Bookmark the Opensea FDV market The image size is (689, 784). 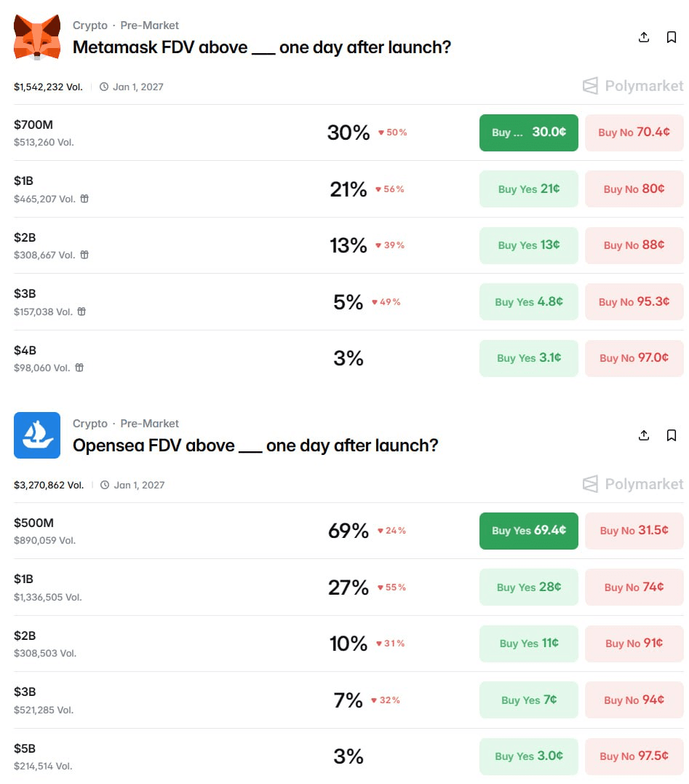tap(672, 435)
